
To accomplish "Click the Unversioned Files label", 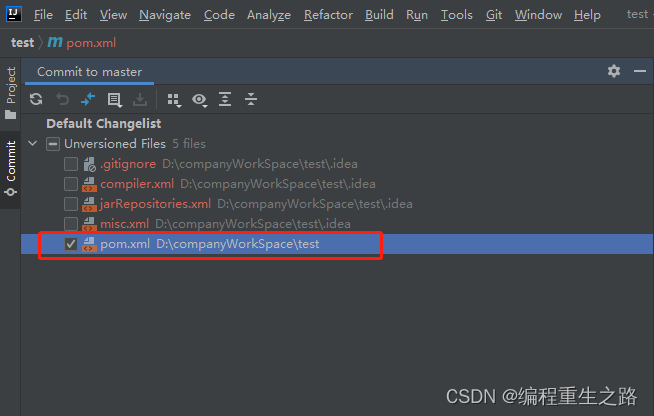I will (115, 144).
